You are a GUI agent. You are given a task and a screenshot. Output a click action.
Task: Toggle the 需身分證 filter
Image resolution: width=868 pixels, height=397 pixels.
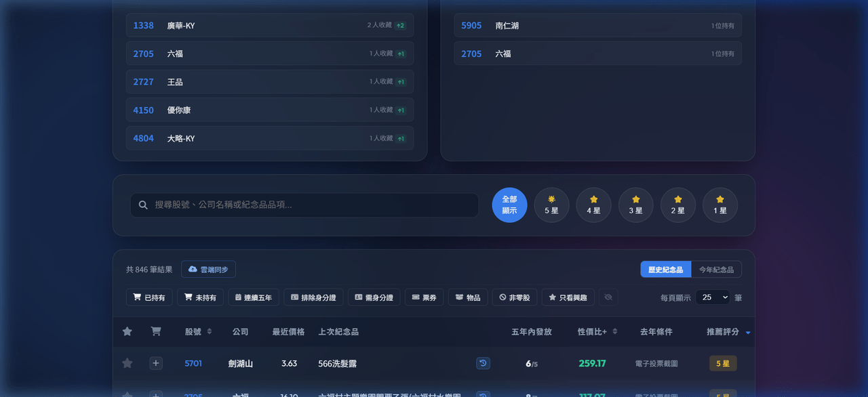click(x=374, y=297)
